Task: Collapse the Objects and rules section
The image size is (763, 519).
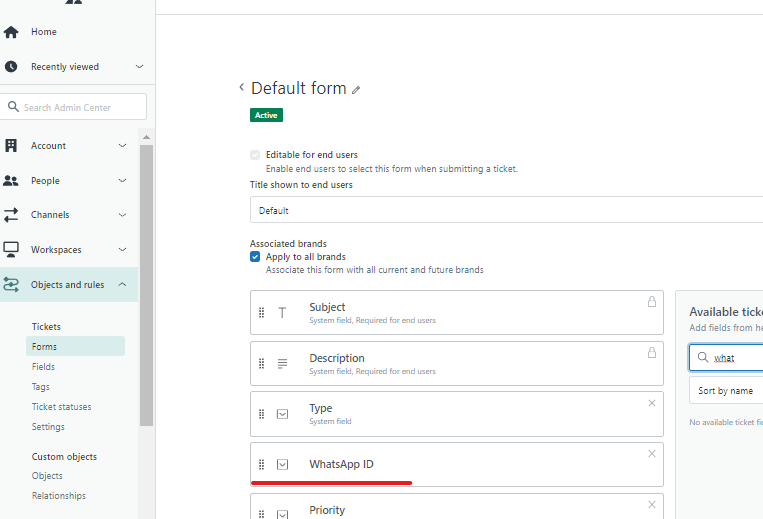Action: pos(123,285)
